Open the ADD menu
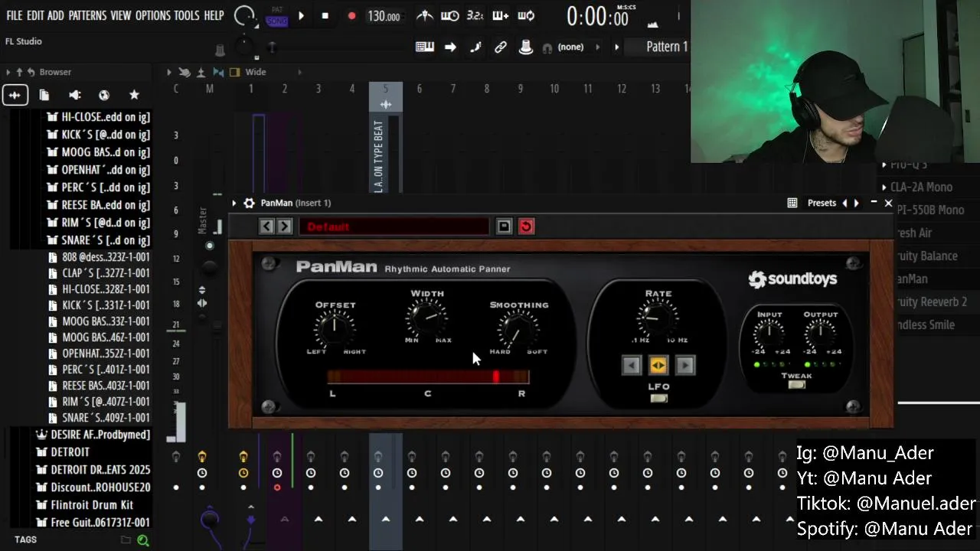Image resolution: width=980 pixels, height=551 pixels. coord(56,15)
